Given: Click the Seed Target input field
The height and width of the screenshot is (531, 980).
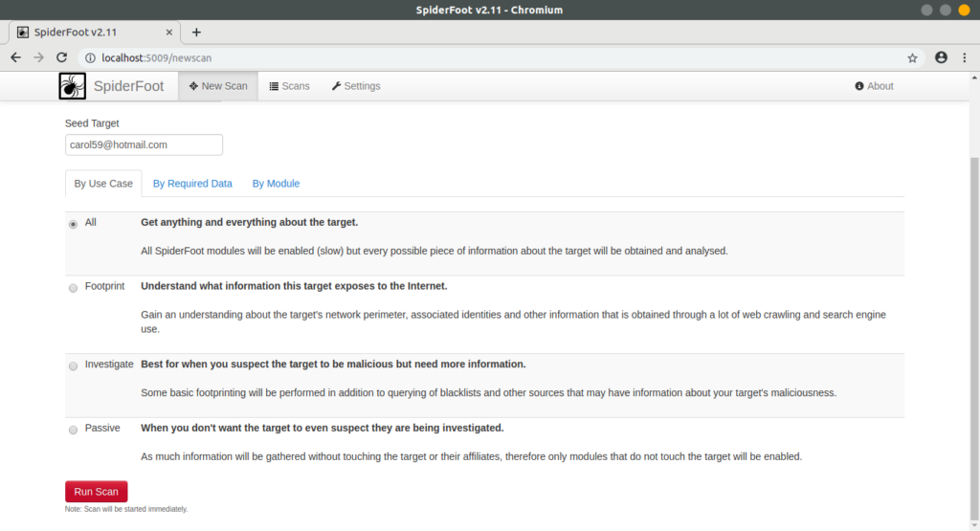Looking at the screenshot, I should pyautogui.click(x=144, y=144).
